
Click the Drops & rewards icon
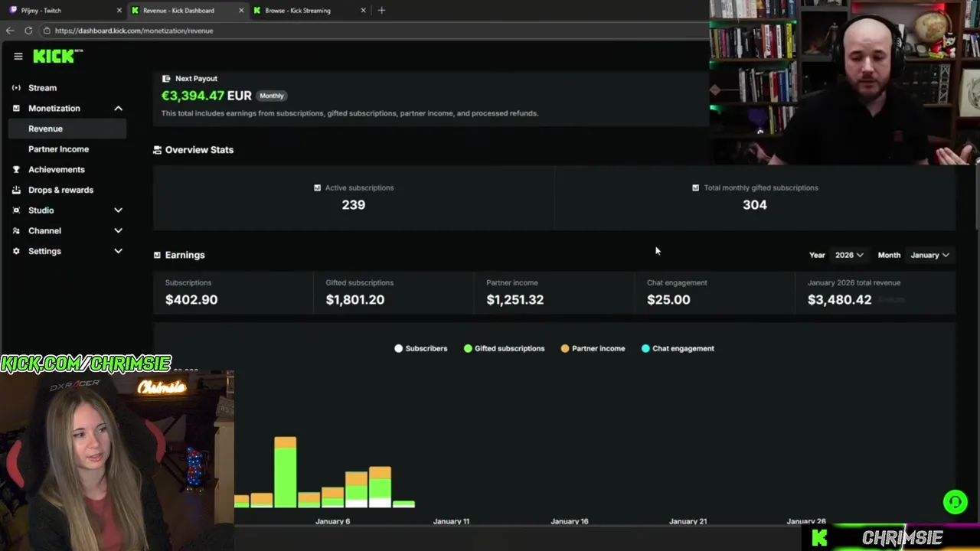tap(16, 190)
